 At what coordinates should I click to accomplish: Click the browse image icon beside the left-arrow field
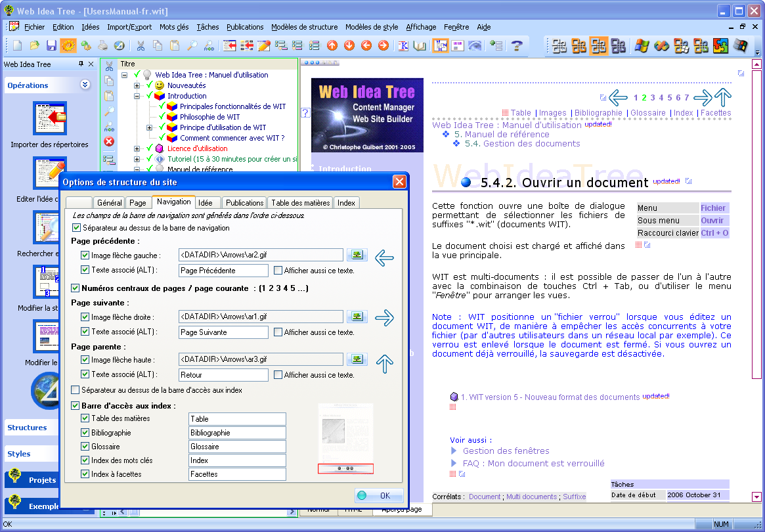(357, 254)
